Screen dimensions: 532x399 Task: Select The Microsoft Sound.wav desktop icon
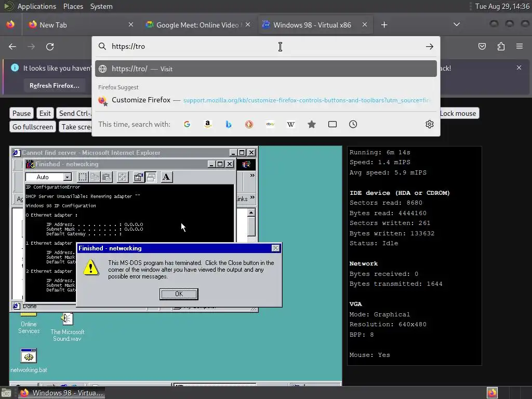[67, 327]
